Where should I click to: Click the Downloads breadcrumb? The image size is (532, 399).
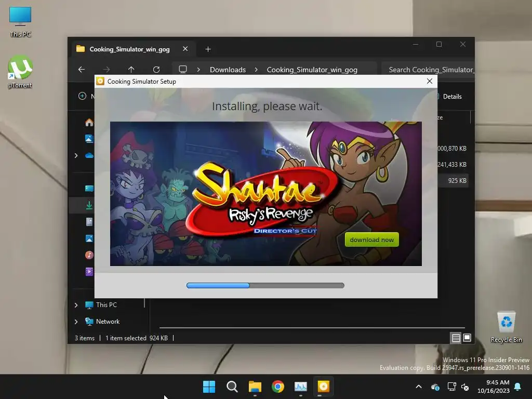pyautogui.click(x=228, y=70)
